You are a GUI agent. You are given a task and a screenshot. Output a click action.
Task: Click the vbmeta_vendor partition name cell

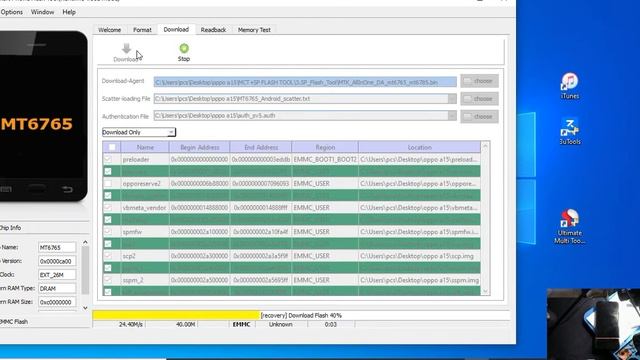(x=145, y=207)
